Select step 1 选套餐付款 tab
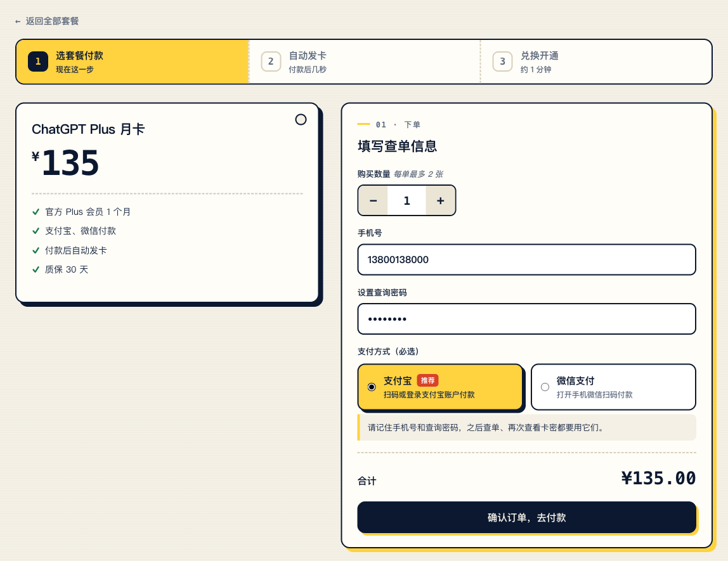The width and height of the screenshot is (728, 561). point(133,61)
